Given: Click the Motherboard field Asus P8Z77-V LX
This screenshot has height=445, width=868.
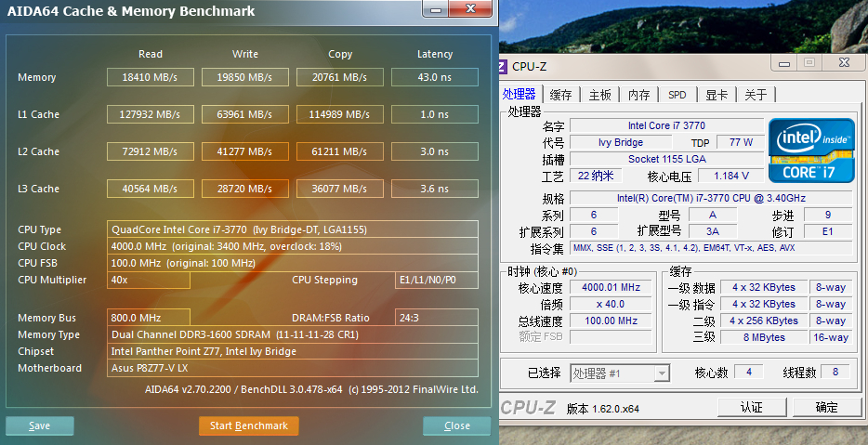Looking at the screenshot, I should [293, 368].
